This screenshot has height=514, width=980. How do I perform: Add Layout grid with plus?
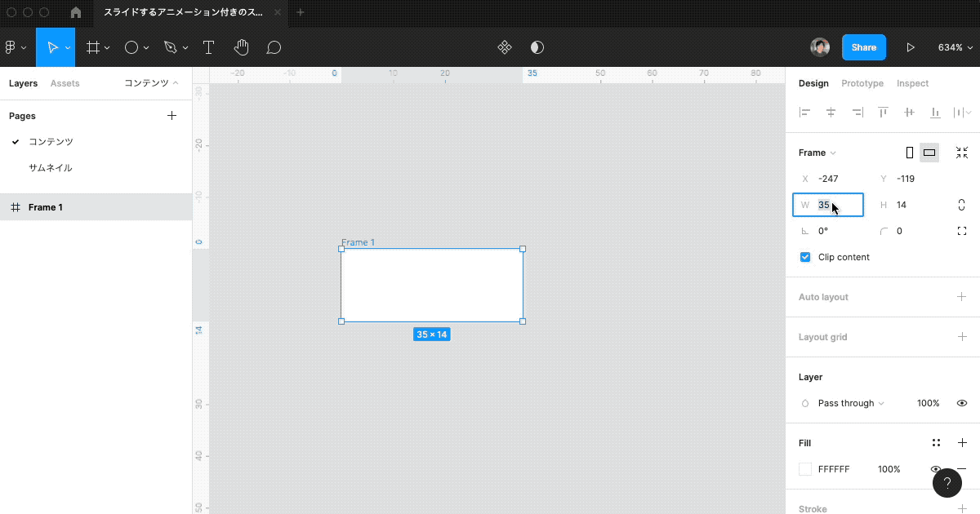pyautogui.click(x=962, y=337)
